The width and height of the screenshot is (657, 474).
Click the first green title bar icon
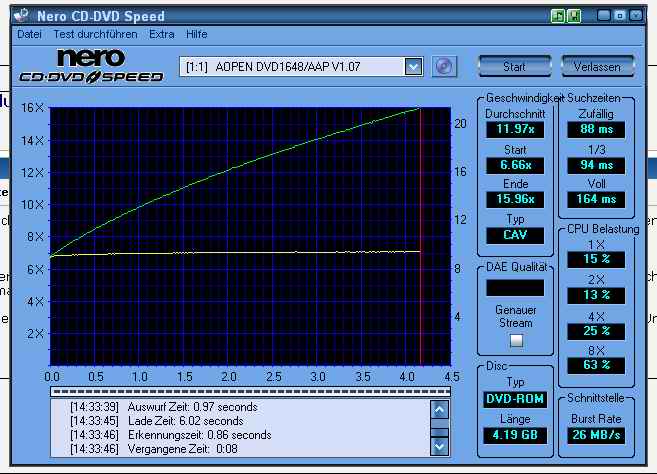click(x=558, y=16)
